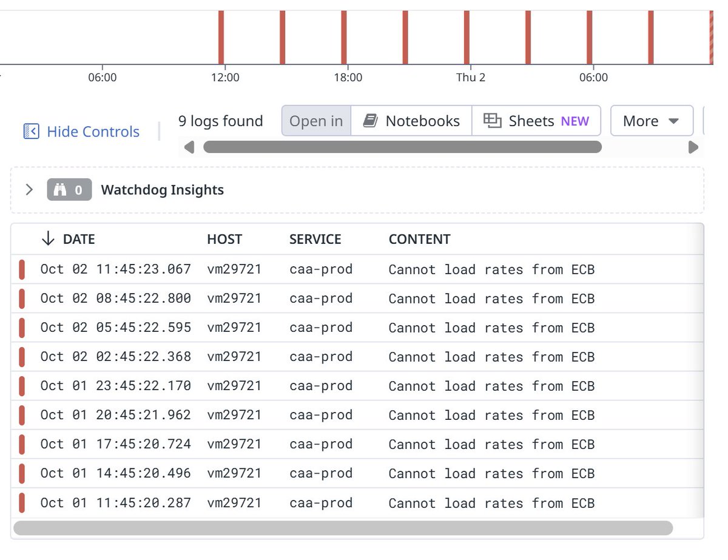The image size is (728, 560).
Task: Click the Notebooks book icon
Action: [370, 121]
